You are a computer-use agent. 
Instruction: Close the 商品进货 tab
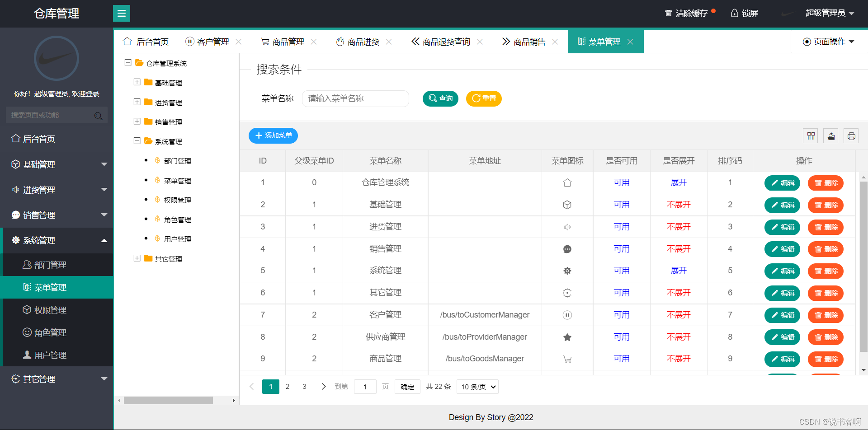coord(389,42)
